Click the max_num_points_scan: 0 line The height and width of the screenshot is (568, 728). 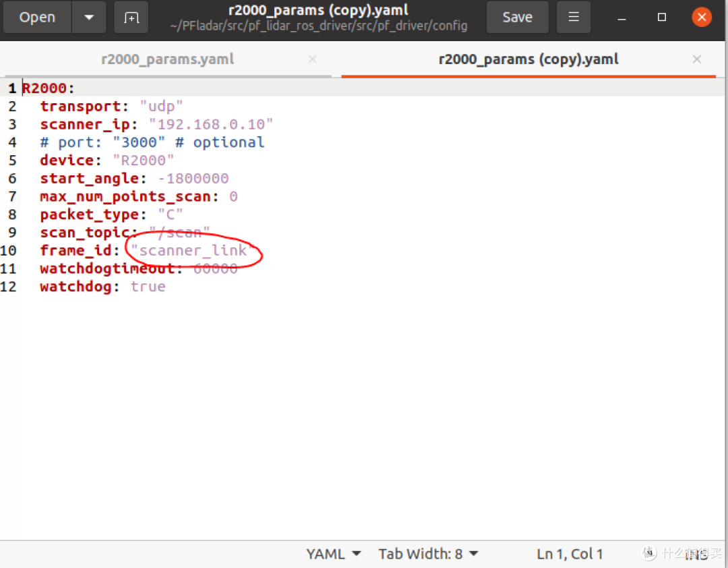[x=139, y=196]
